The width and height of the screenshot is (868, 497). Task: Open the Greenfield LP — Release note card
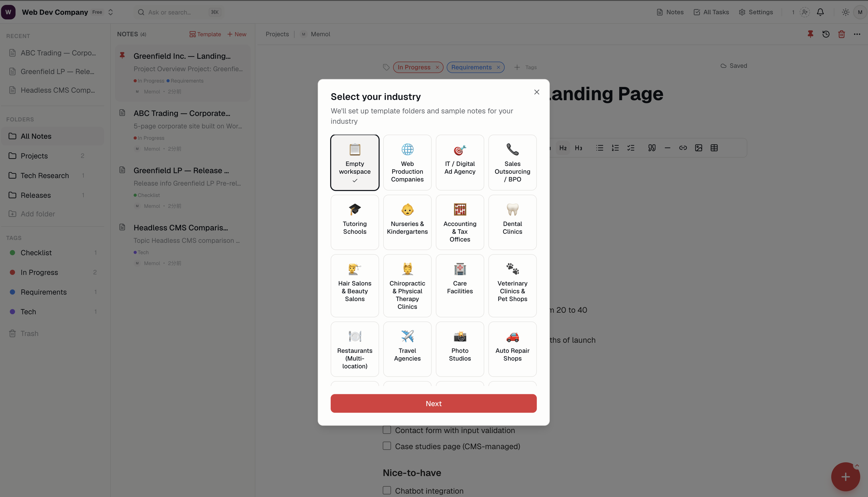click(183, 188)
